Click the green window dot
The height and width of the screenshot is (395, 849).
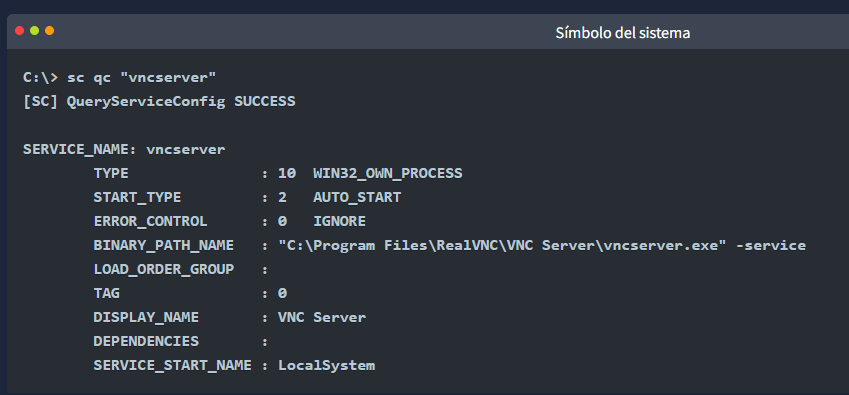tap(35, 31)
